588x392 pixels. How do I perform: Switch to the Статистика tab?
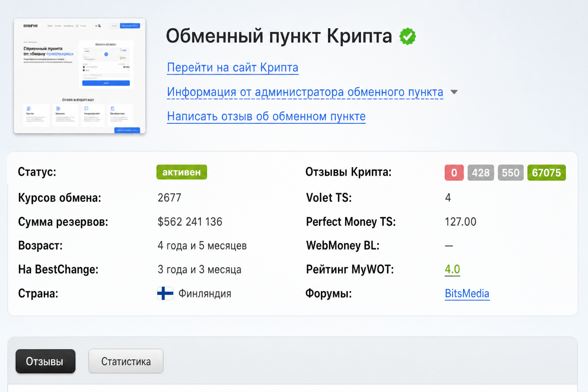(126, 361)
